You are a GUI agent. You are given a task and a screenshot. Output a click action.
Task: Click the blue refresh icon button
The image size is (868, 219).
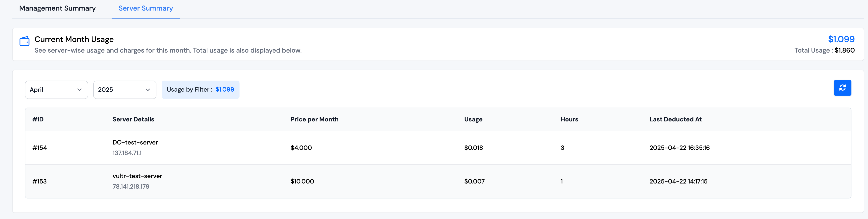coord(842,88)
